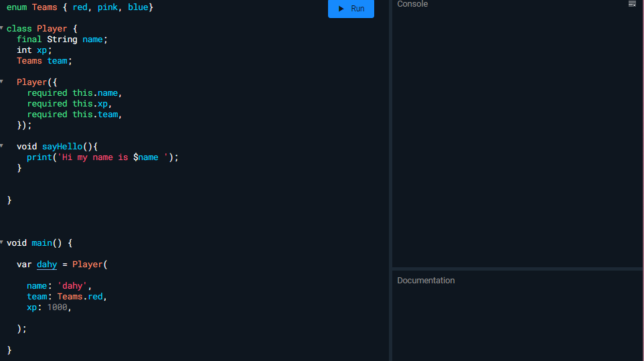Click the print statement string
The height and width of the screenshot is (361, 644).
point(112,157)
